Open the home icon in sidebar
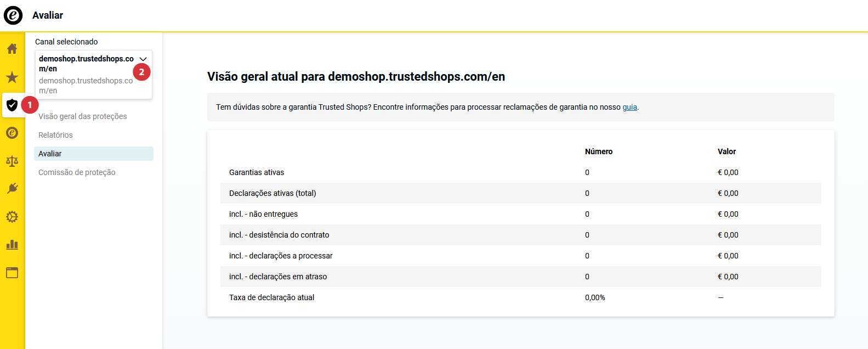The image size is (868, 349). point(12,49)
